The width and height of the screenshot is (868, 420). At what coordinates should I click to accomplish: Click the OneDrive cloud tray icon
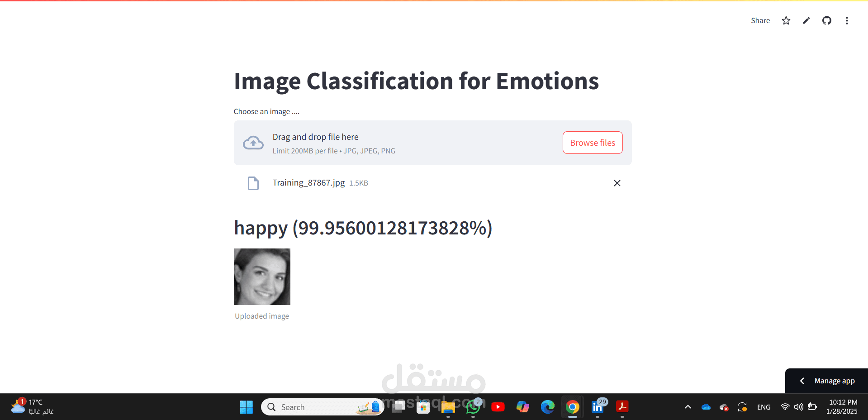tap(706, 407)
